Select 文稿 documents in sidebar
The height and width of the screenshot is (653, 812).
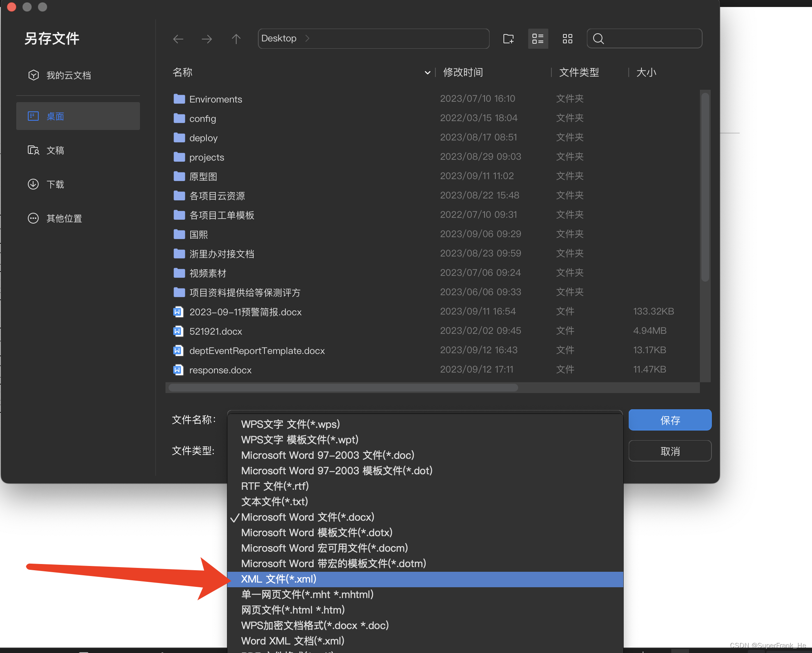tap(55, 150)
